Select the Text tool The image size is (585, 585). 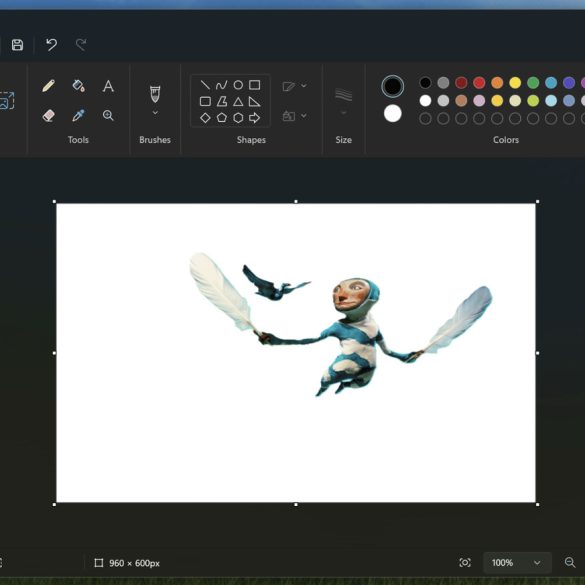108,86
